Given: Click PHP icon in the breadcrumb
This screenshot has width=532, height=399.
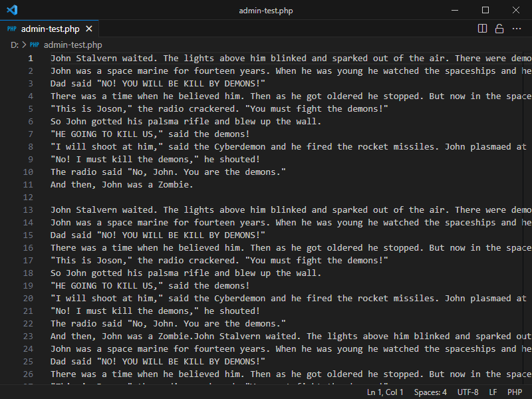Looking at the screenshot, I should point(35,45).
